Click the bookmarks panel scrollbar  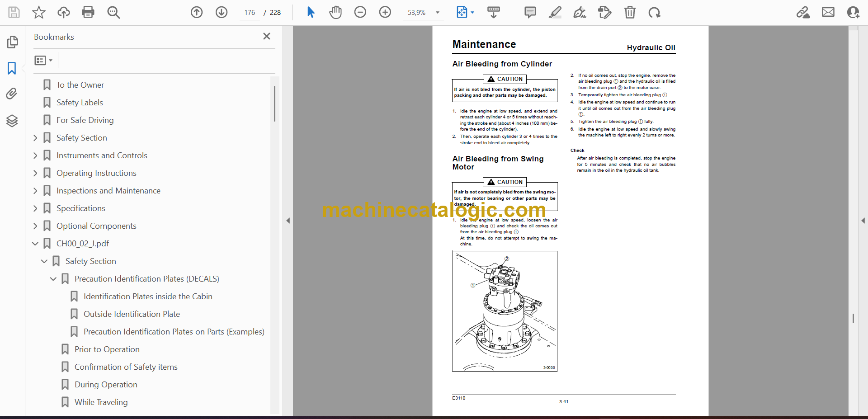click(274, 104)
